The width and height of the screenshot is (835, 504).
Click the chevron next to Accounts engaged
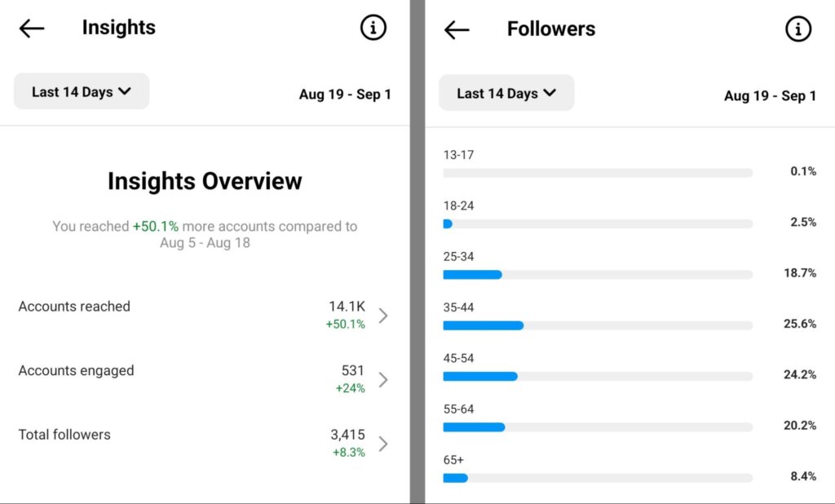pos(384,379)
